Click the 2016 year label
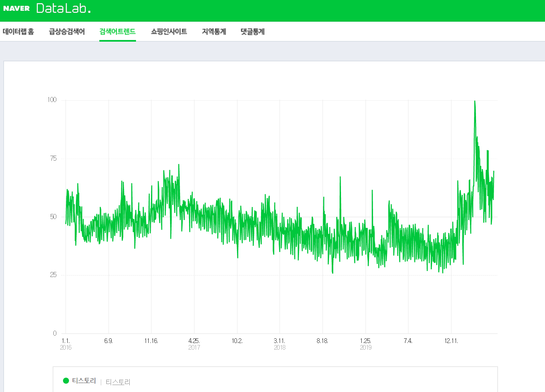Viewport: 545px width, 392px height. pos(66,347)
